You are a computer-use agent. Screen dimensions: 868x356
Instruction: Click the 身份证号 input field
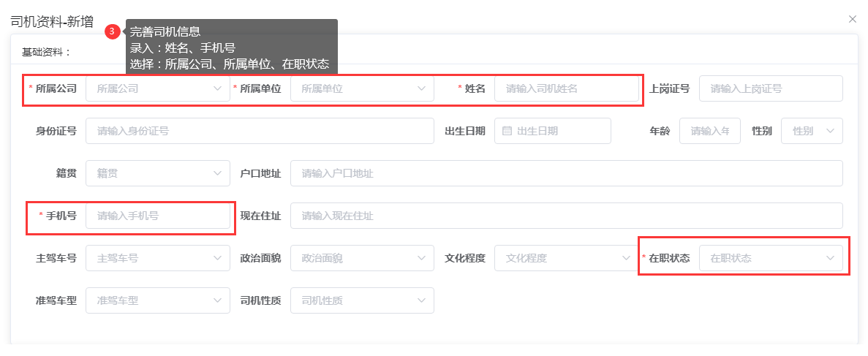tap(260, 132)
